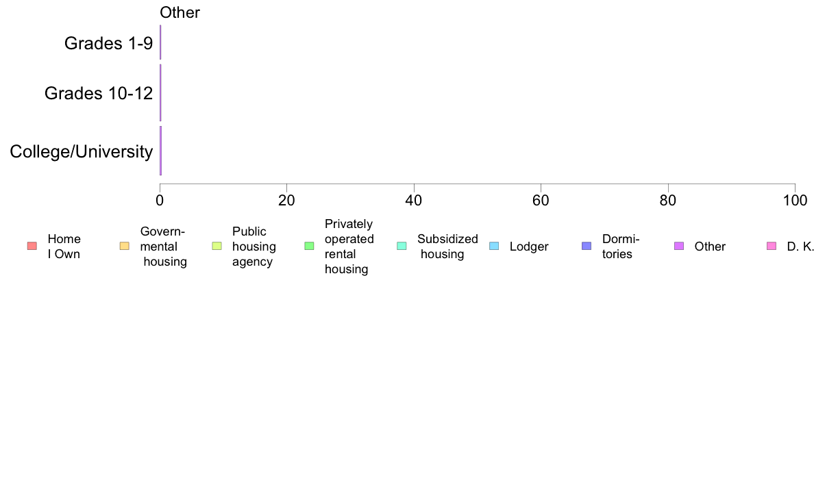This screenshot has height=504, width=814.
Task: Click the 100 tick label on axis
Action: click(795, 201)
